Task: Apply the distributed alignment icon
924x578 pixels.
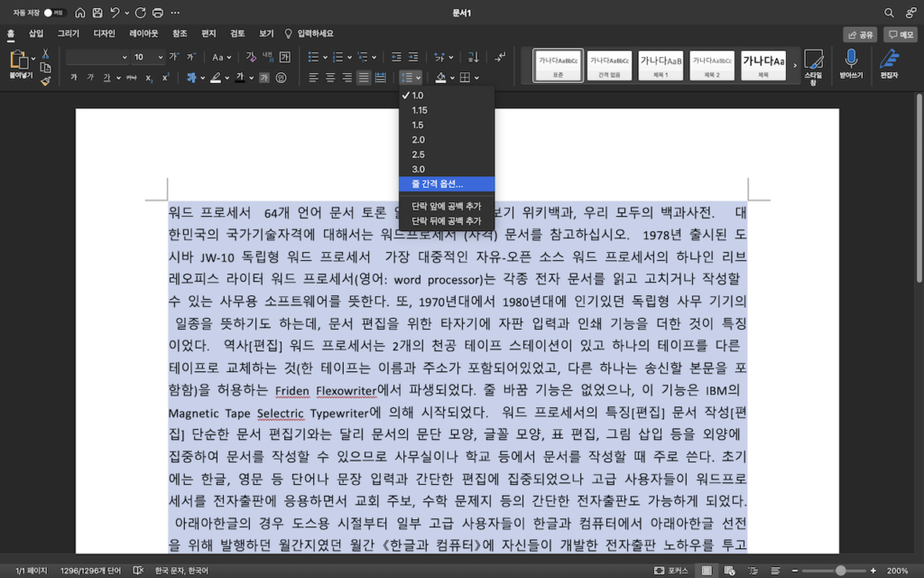Action: [x=381, y=78]
